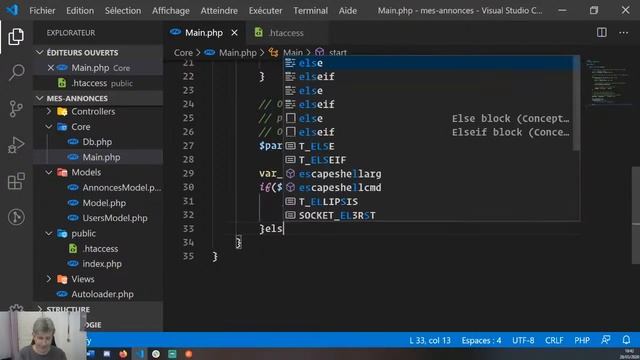This screenshot has width=640, height=360.
Task: Open the Explorer view in activity bar
Action: [16, 37]
